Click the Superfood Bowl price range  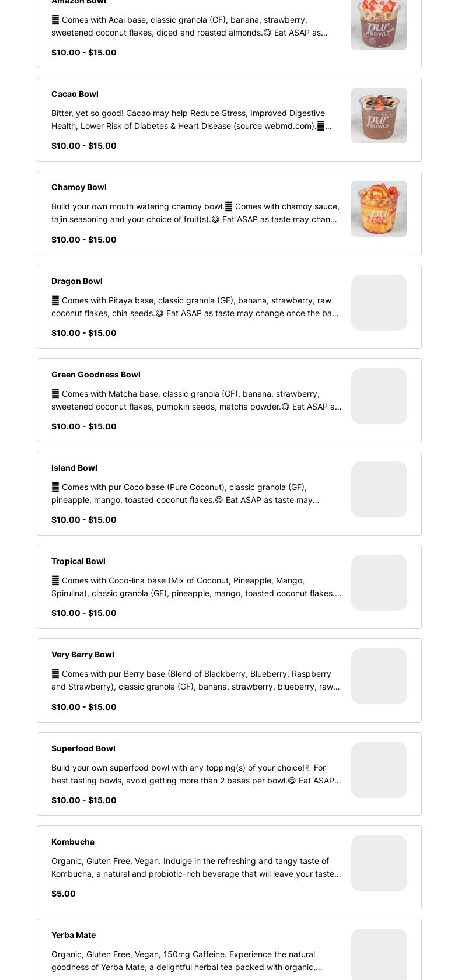(x=84, y=800)
